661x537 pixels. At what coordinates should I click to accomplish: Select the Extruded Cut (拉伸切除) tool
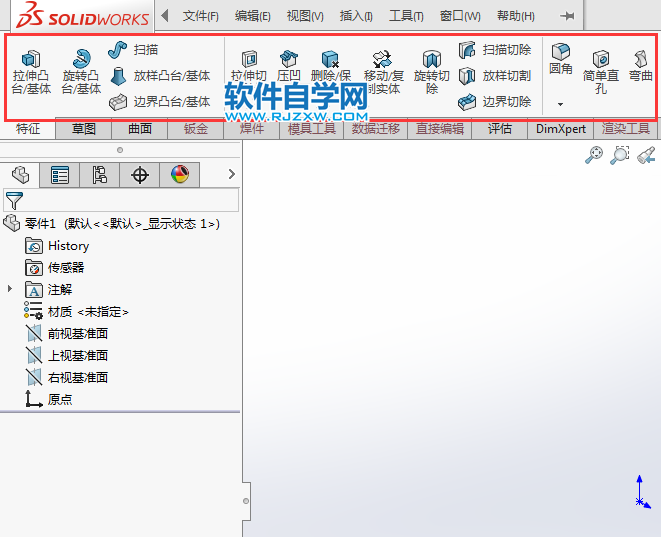coord(249,67)
